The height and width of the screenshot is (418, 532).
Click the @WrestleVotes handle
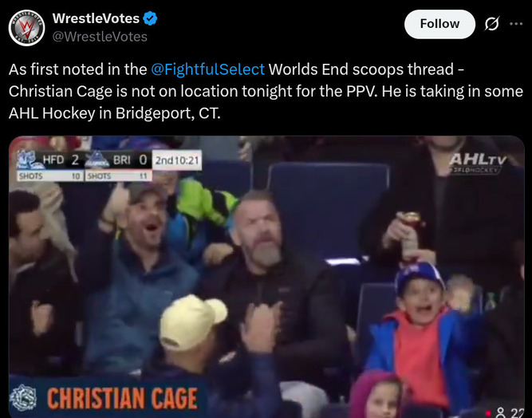point(100,37)
